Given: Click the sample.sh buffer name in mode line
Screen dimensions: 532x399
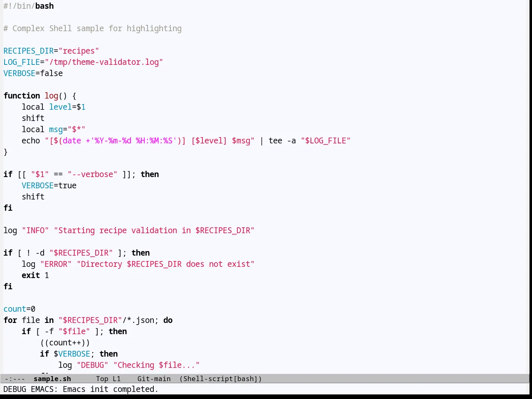Looking at the screenshot, I should [x=52, y=379].
